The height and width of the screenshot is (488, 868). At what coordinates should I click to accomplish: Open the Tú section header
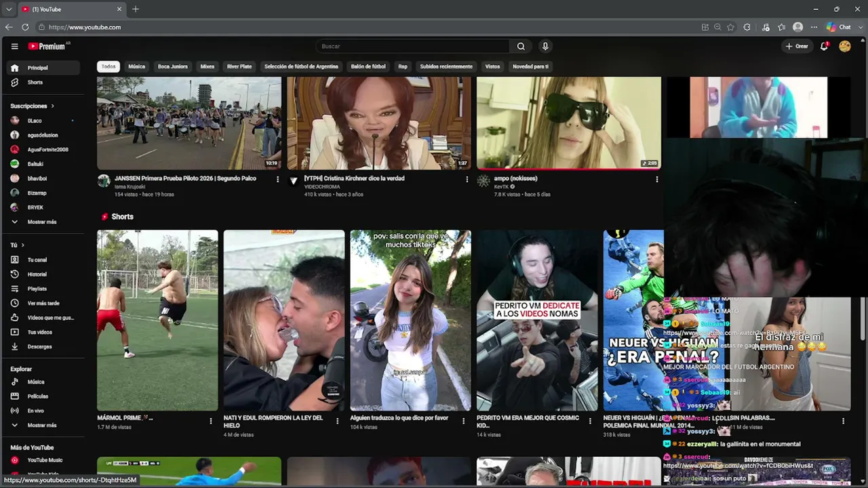17,245
